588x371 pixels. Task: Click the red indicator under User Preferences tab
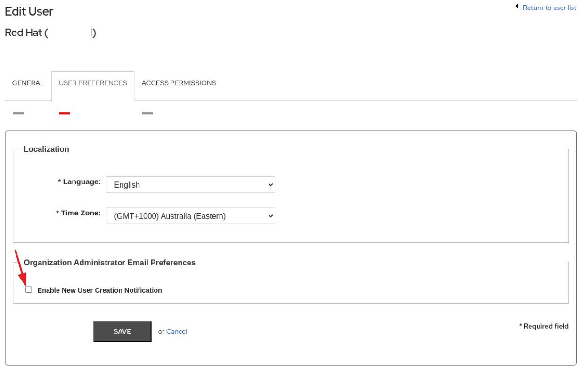pyautogui.click(x=64, y=113)
